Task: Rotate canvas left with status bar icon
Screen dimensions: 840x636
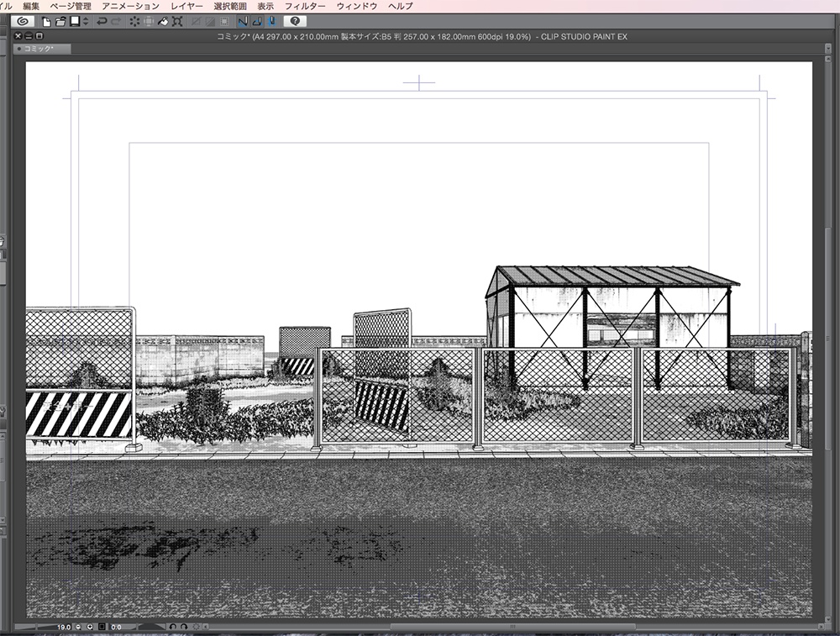Action: 172,627
